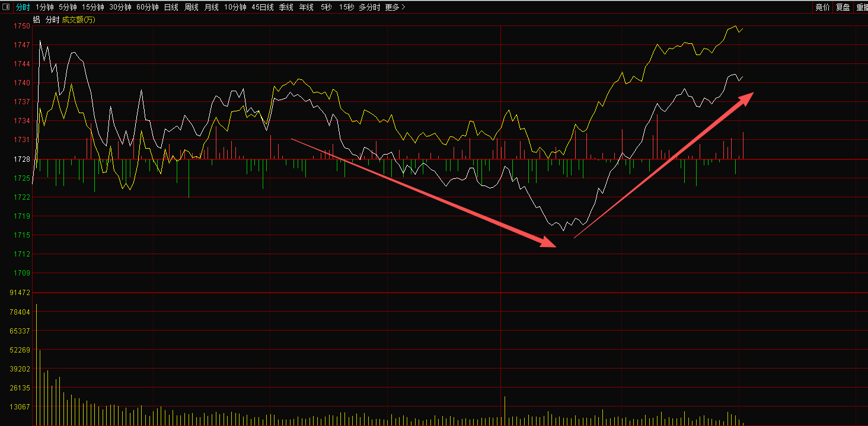Screen dimensions: 868x426
Task: Select the 1分钟 period tab
Action: (x=44, y=7)
